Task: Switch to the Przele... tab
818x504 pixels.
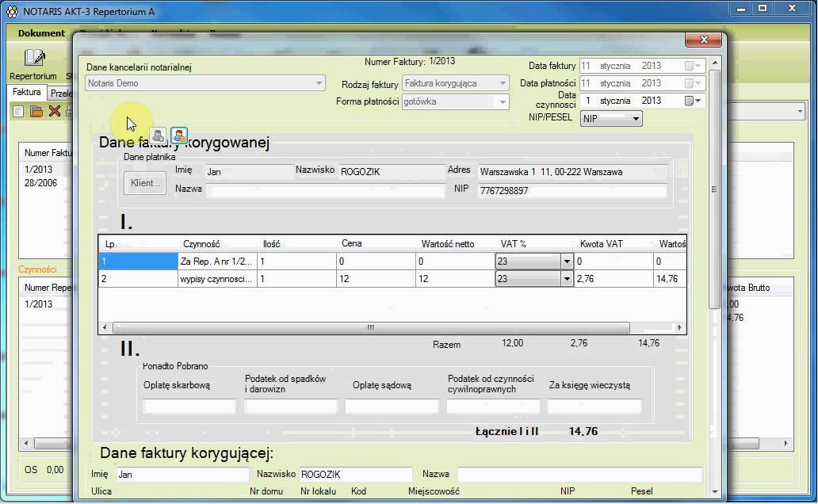Action: click(x=60, y=94)
